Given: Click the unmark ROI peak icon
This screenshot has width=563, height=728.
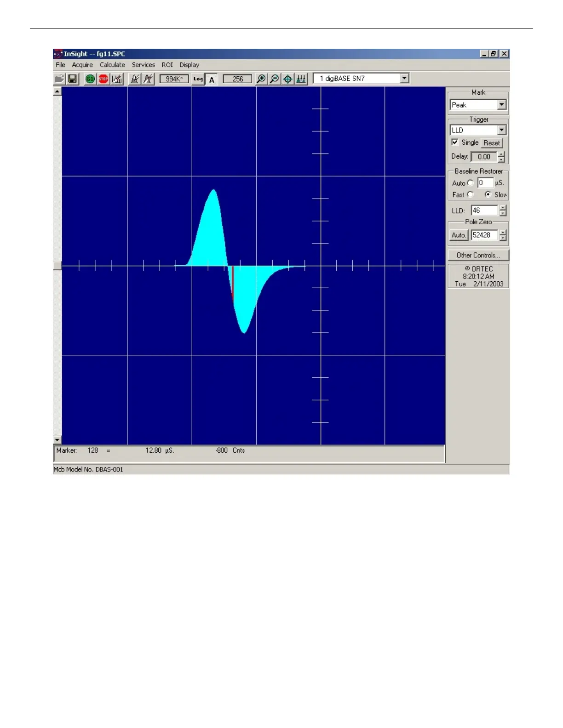Looking at the screenshot, I should coord(148,79).
